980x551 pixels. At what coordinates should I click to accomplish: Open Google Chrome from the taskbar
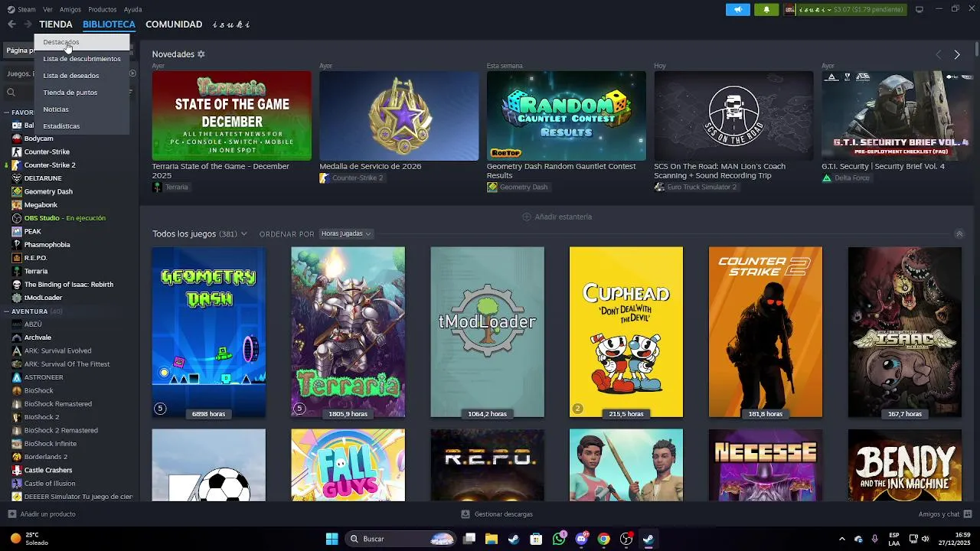tap(603, 539)
